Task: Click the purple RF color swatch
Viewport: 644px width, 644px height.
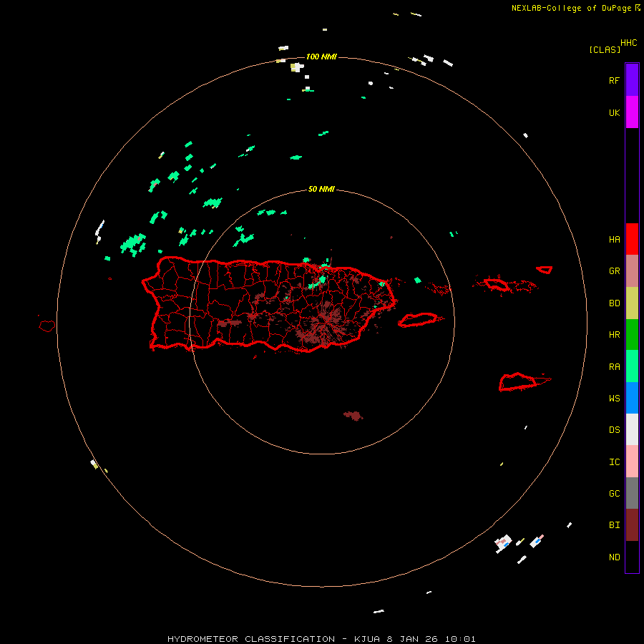Action: tap(632, 80)
